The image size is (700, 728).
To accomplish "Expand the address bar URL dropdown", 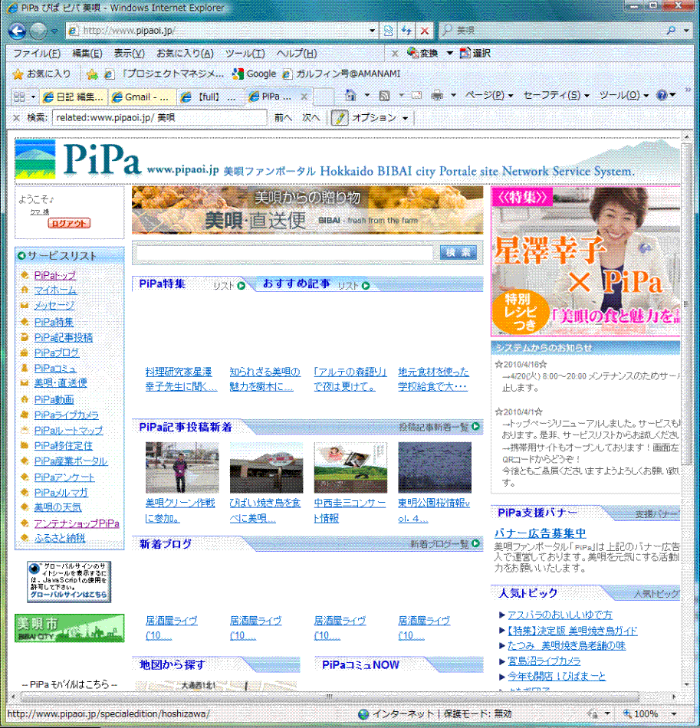I will (372, 31).
